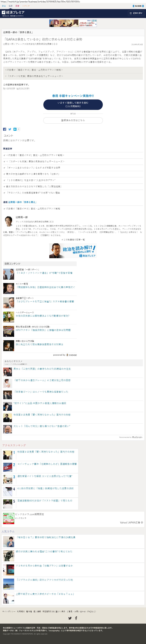This screenshot has height=644, width=146.
Task: Click the Facebook icon in the footer
Action: pos(76,618)
